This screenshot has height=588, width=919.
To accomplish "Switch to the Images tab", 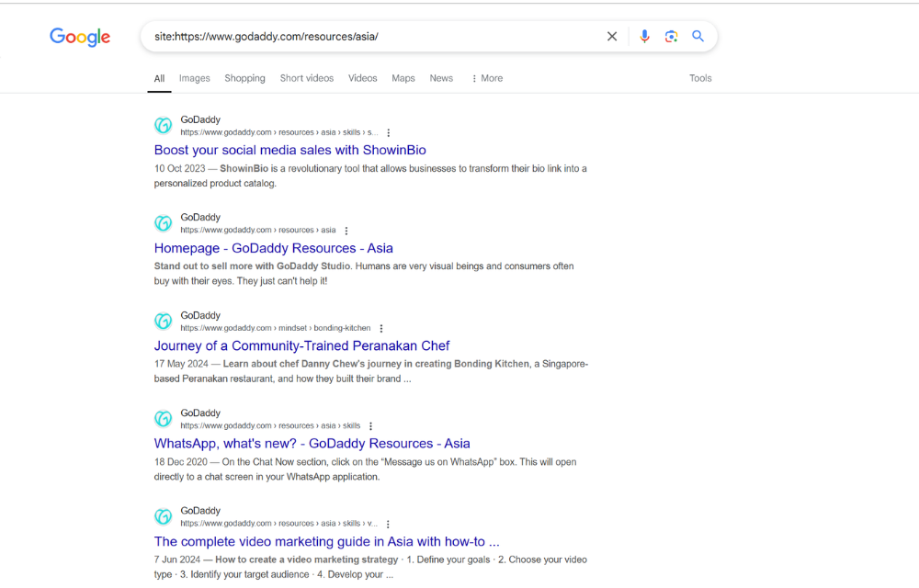I will point(194,78).
